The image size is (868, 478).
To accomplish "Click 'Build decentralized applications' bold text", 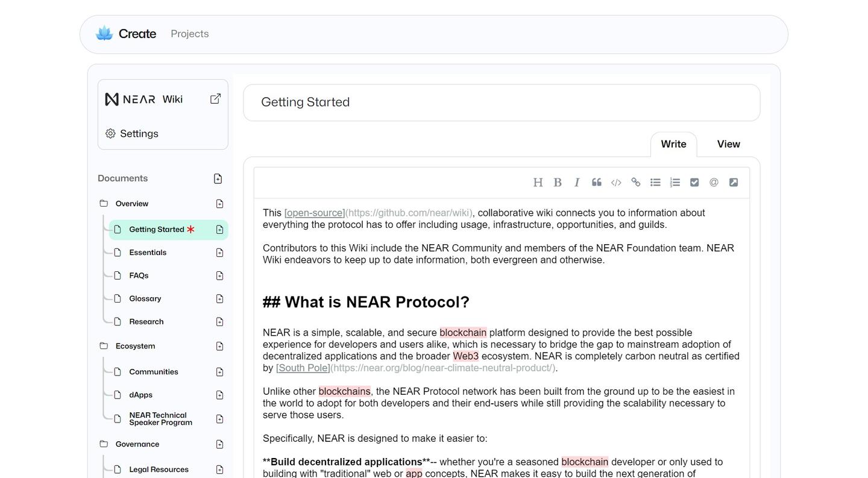I will (347, 462).
